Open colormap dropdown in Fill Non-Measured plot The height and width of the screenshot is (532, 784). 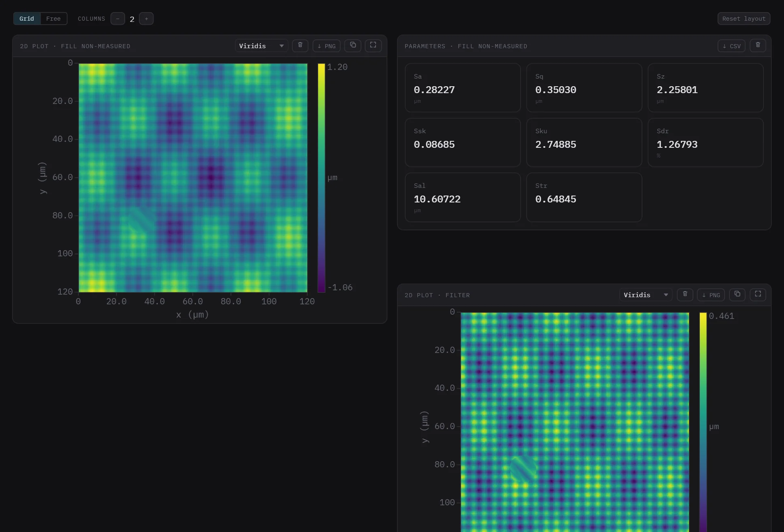tap(261, 46)
